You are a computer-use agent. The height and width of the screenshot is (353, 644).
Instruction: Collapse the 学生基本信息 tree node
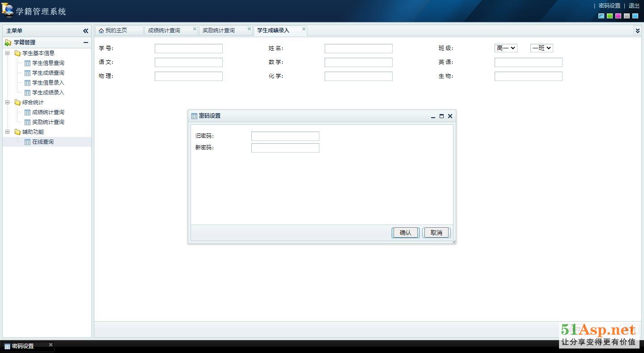coord(7,53)
